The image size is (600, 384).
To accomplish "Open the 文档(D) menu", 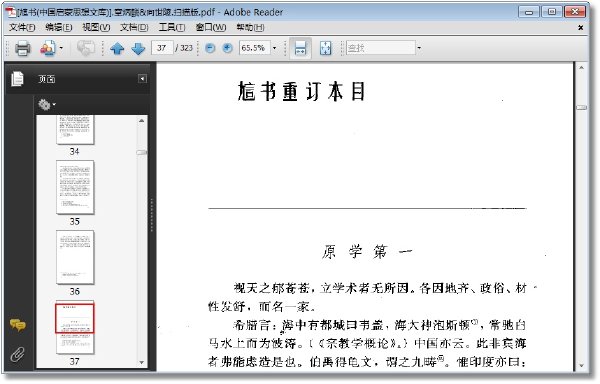I will click(x=134, y=28).
